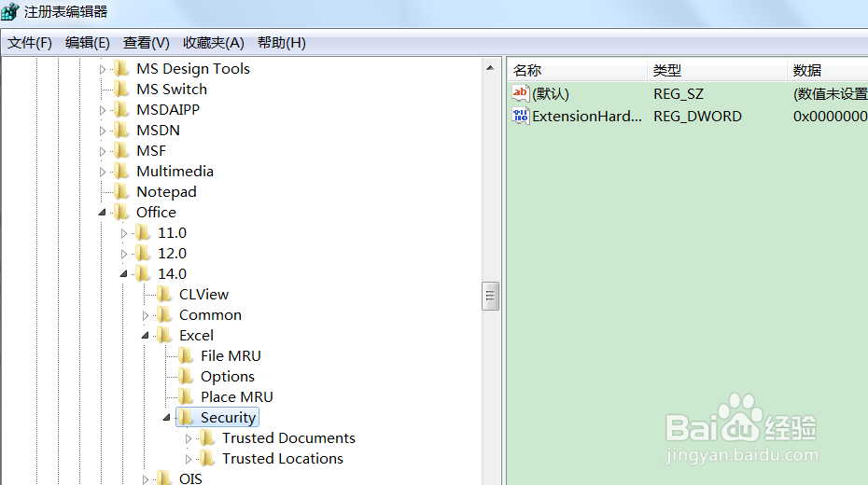Open the 帮助(H) menu
This screenshot has width=868, height=485.
click(x=282, y=43)
